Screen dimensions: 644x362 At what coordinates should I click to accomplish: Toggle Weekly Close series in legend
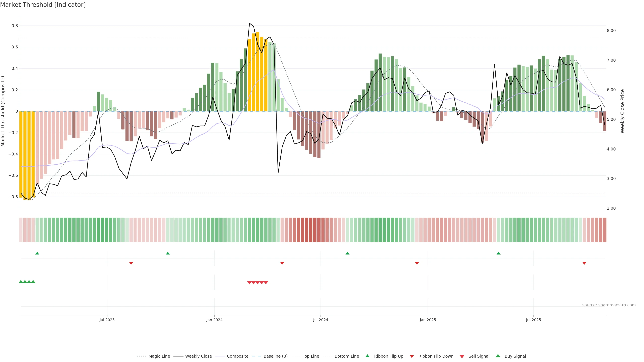click(x=198, y=356)
